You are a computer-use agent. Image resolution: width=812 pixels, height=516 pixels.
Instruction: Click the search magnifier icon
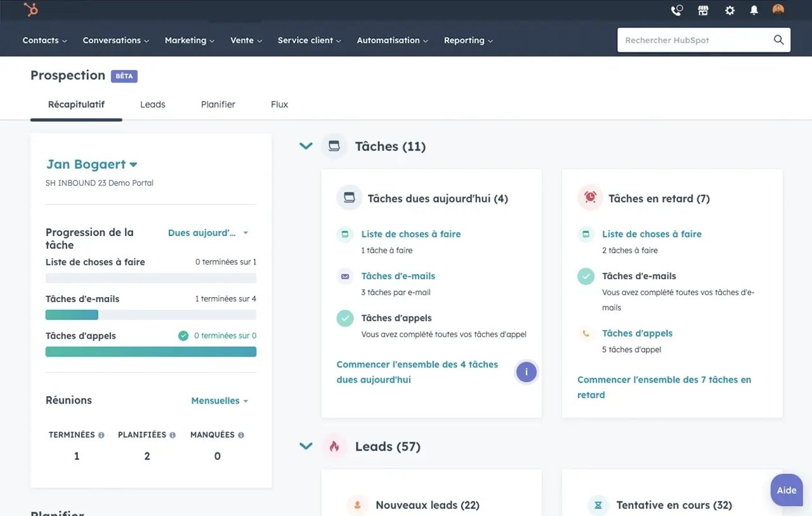(779, 40)
